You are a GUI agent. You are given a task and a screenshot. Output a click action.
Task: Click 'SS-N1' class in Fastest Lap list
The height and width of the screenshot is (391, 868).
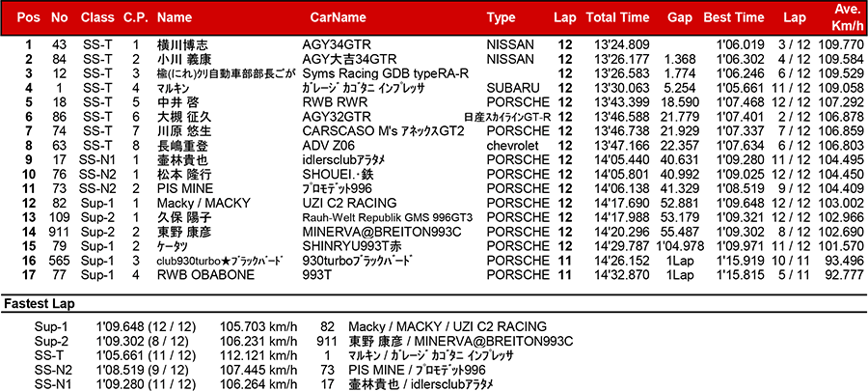[53, 384]
